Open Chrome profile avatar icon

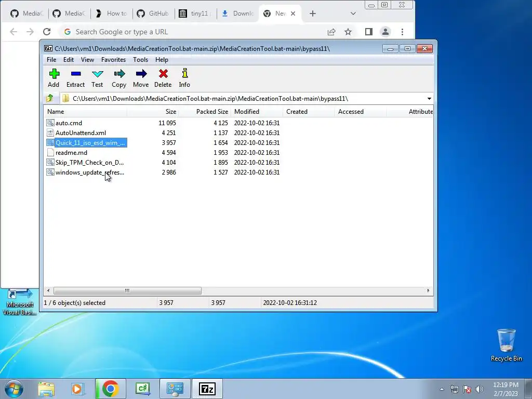385,32
